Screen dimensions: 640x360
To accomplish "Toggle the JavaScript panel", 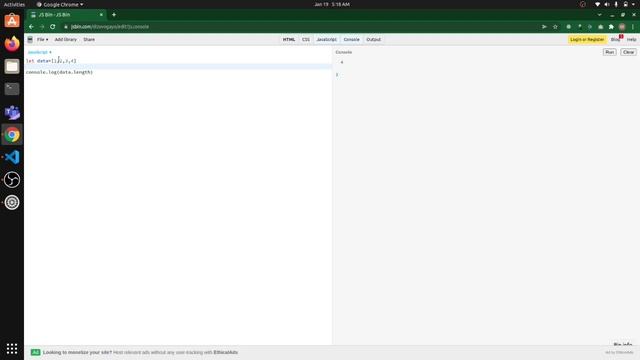I will (x=327, y=40).
